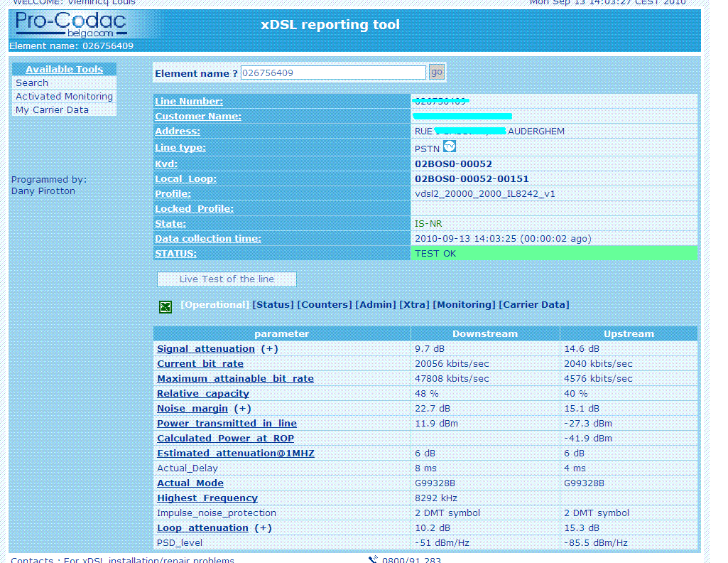Select the Admin tab

(x=376, y=305)
